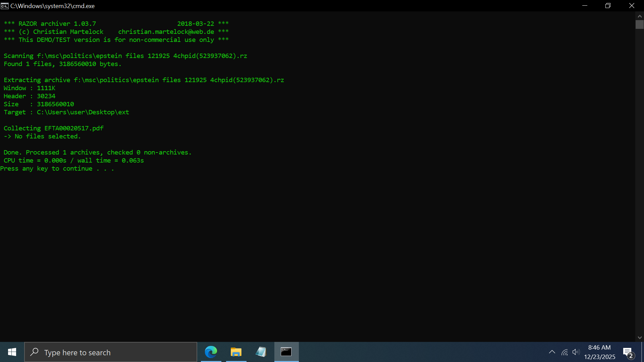Close the Command Prompt window
Image resolution: width=644 pixels, height=362 pixels.
point(632,6)
